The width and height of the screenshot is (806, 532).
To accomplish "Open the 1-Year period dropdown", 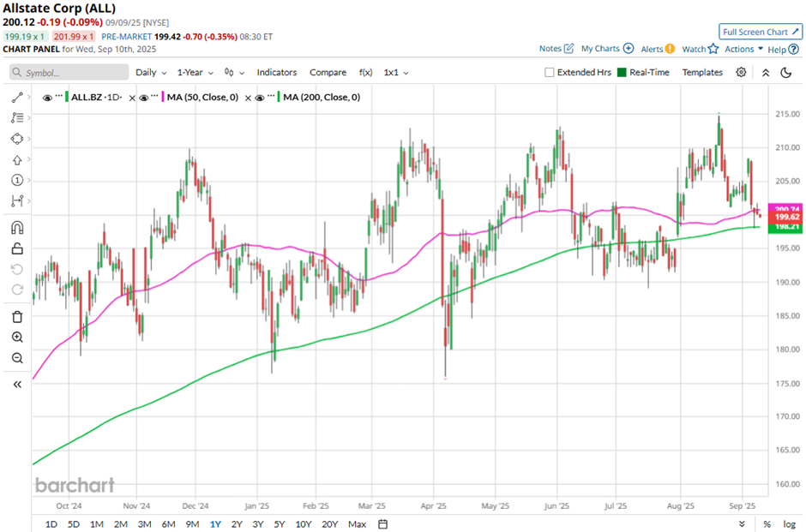I will tap(195, 73).
